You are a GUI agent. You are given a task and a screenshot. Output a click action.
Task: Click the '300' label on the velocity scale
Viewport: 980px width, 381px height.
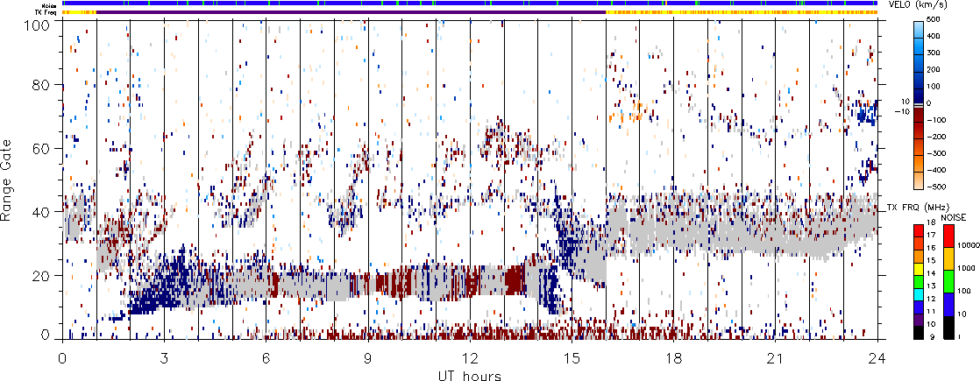coord(935,53)
